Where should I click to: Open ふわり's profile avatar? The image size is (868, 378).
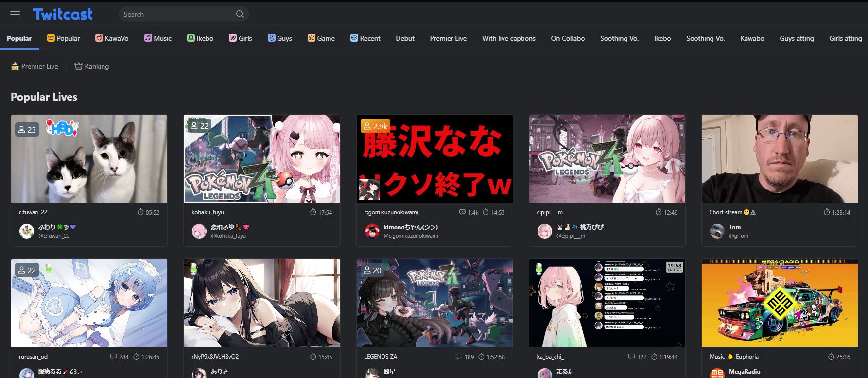click(x=27, y=231)
